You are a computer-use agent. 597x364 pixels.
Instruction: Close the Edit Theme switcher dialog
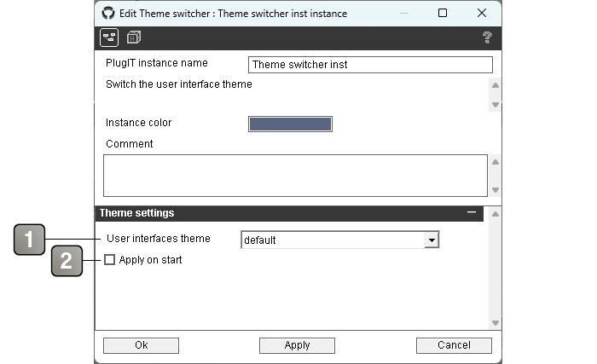click(482, 14)
